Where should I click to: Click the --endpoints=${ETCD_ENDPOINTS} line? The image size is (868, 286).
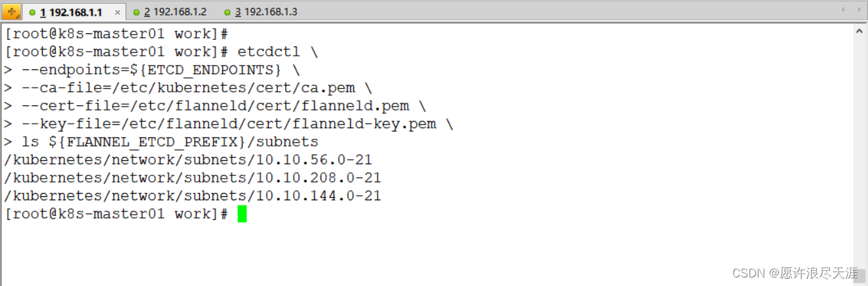(152, 69)
